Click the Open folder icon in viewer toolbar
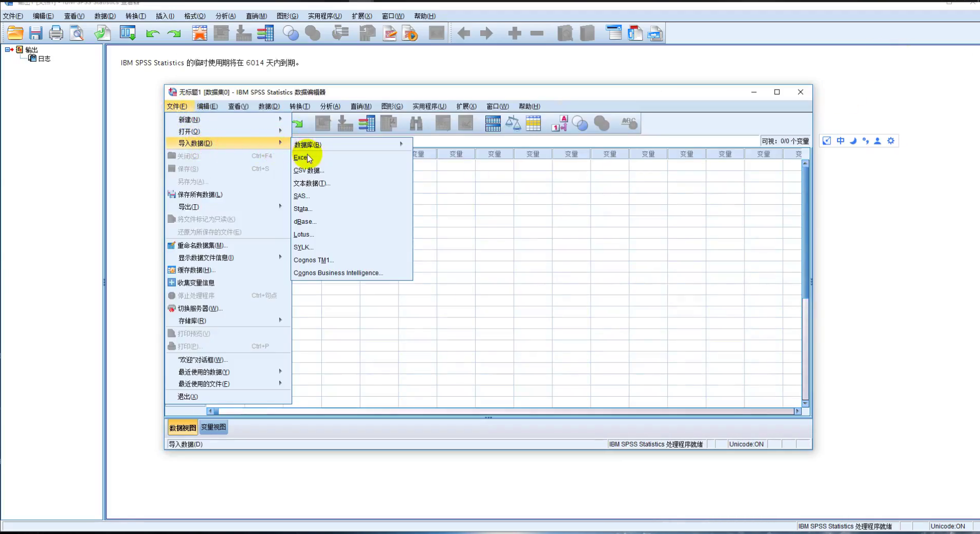The height and width of the screenshot is (534, 980). pyautogui.click(x=15, y=33)
